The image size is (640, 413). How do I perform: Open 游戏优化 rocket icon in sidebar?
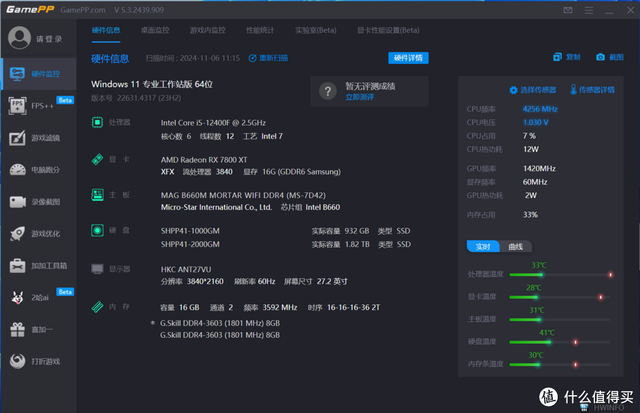(x=39, y=233)
